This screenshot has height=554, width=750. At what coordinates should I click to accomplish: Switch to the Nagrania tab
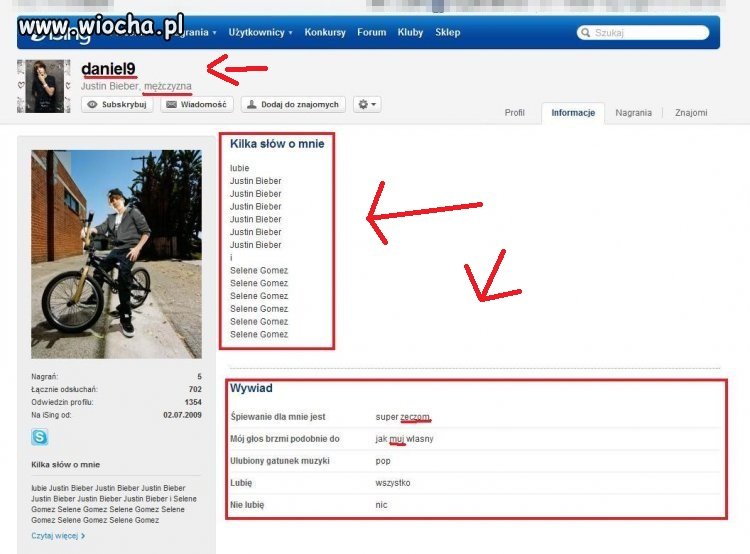633,113
